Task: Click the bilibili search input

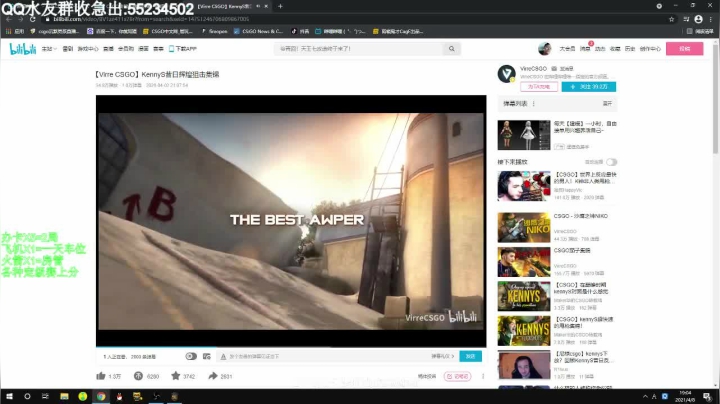Action: click(x=360, y=49)
